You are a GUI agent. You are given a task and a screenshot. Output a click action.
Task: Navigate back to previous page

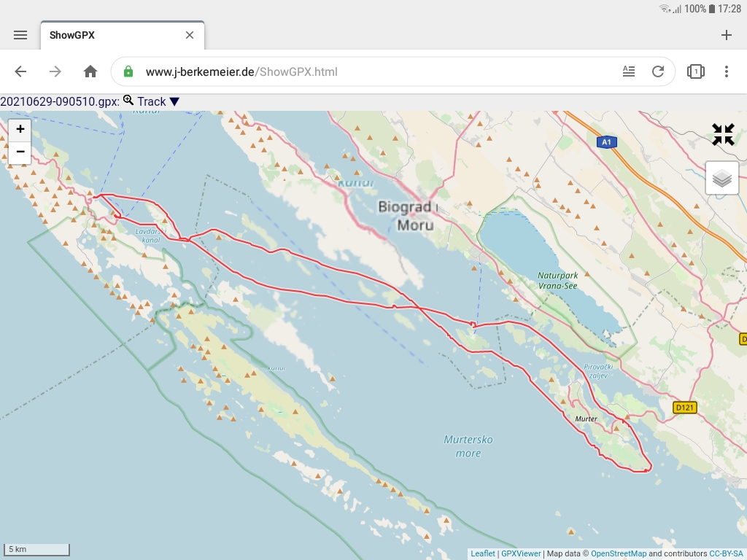coord(20,71)
